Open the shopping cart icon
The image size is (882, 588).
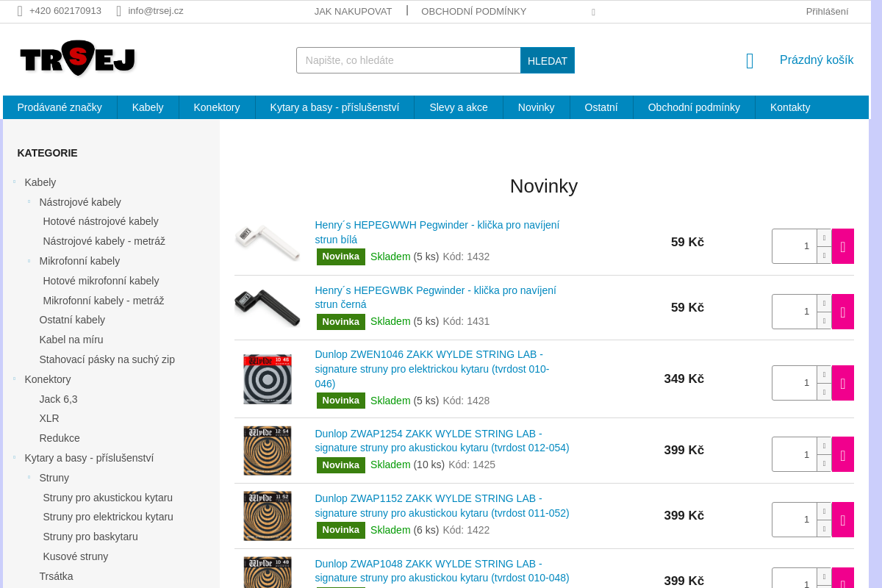point(750,61)
